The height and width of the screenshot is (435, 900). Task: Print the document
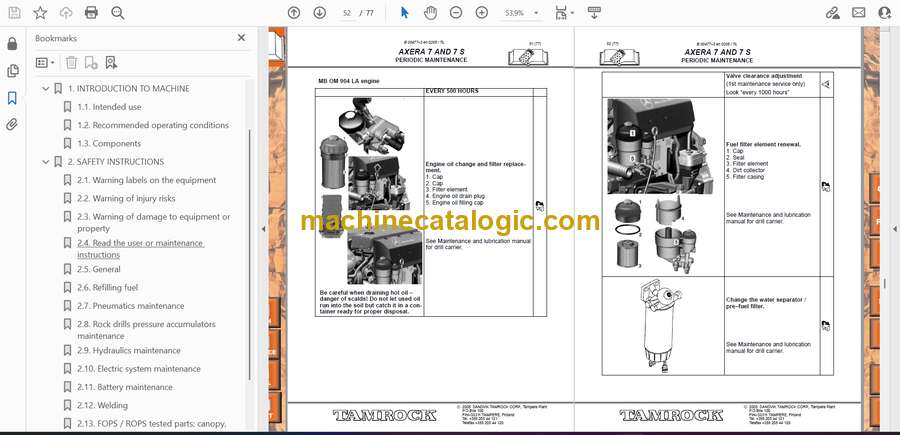coord(91,13)
